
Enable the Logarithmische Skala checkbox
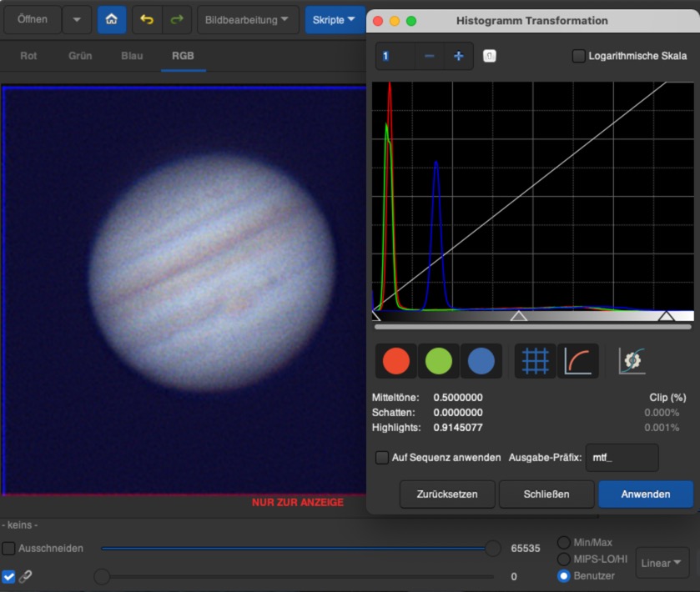pyautogui.click(x=579, y=56)
